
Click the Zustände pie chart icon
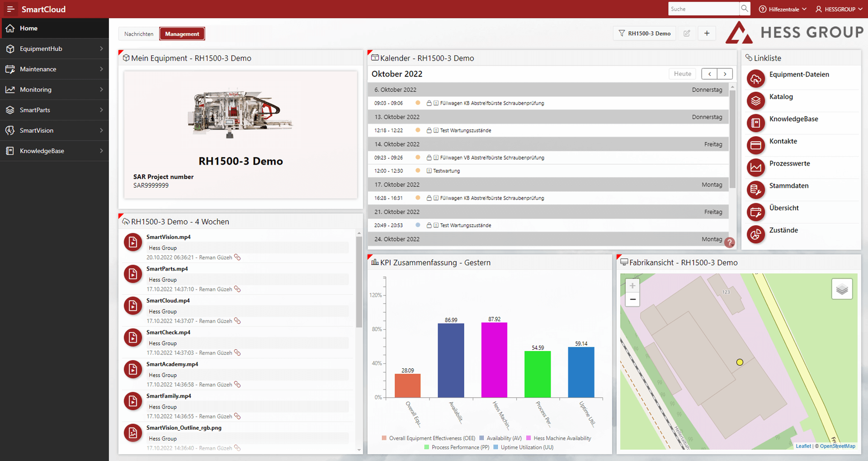pyautogui.click(x=755, y=234)
